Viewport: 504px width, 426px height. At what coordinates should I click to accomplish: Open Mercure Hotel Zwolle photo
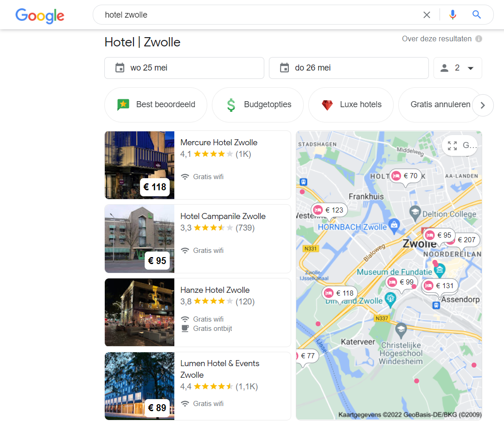click(140, 165)
